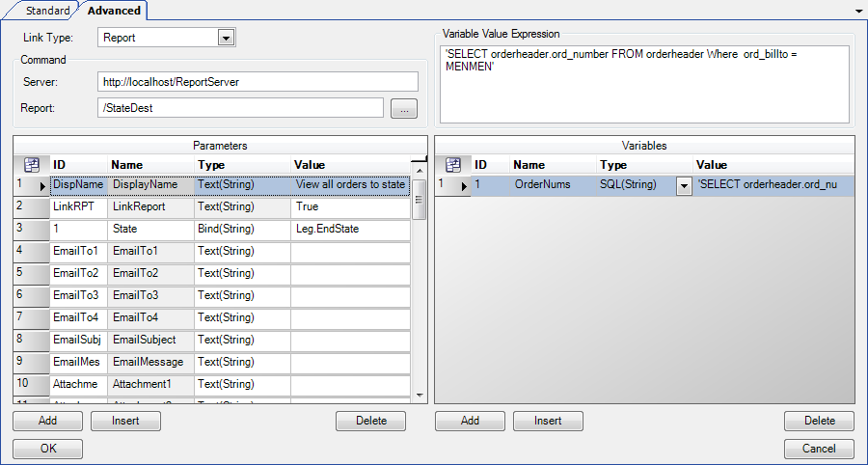Screen dimensions: 868x465
Task: Click the Variables grid select-all corner icon
Action: [452, 165]
